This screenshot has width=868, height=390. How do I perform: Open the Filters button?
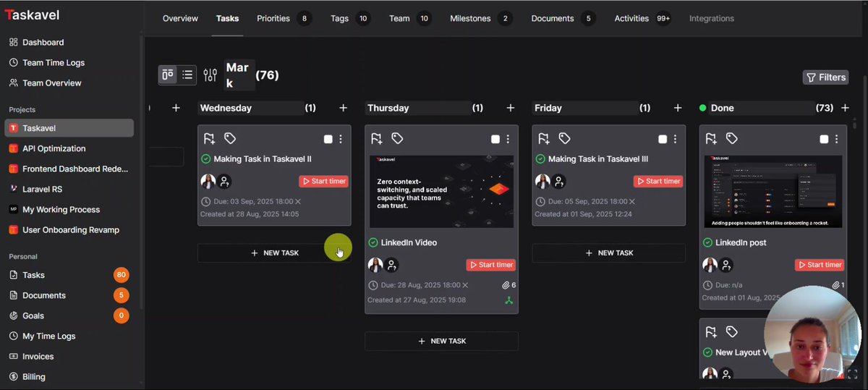pos(825,77)
